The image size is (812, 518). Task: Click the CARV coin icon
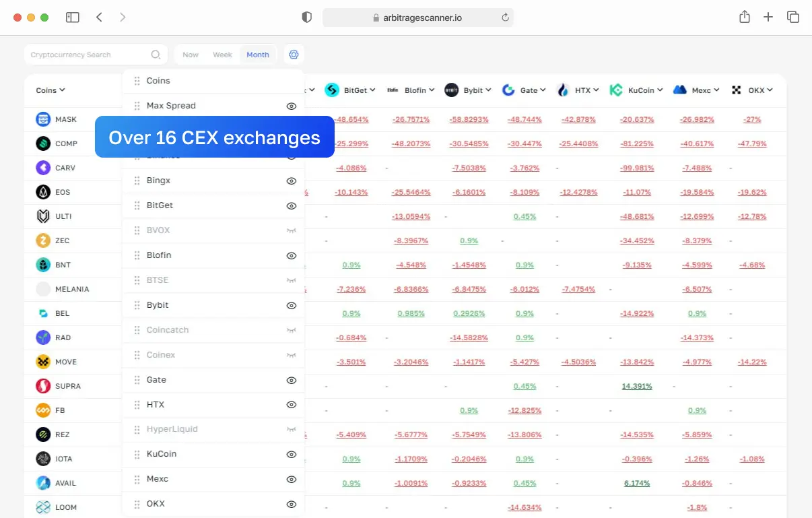coord(43,168)
